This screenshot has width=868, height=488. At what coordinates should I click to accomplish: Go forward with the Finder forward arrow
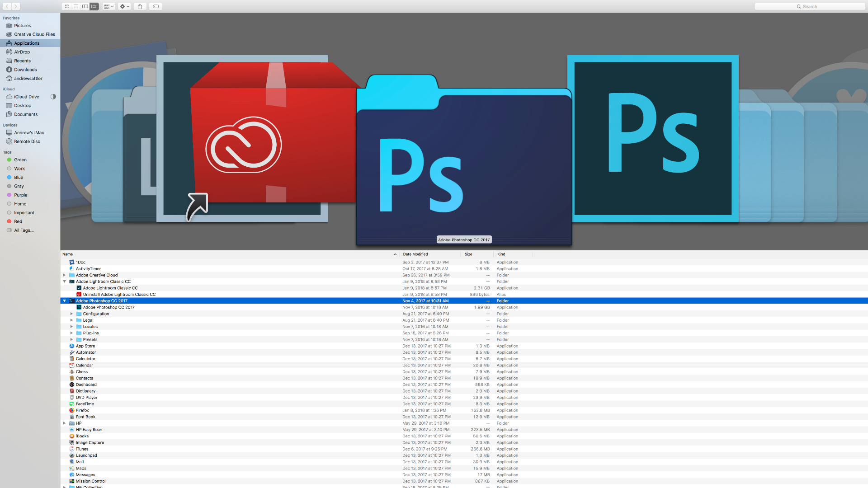pos(16,6)
